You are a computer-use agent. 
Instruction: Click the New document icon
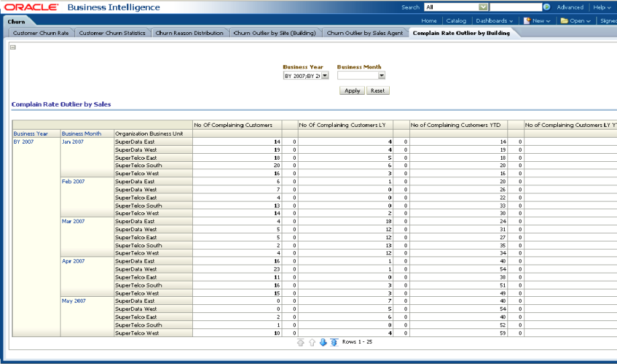coord(527,21)
